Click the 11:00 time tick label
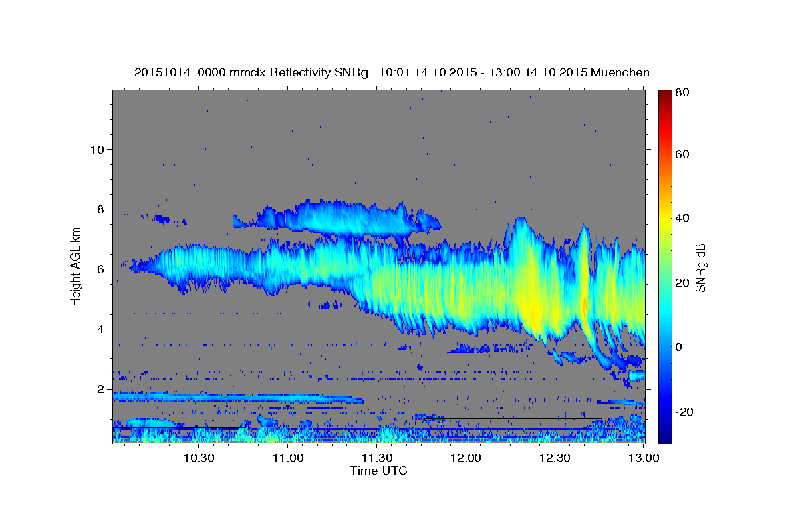798x532 pixels. [x=288, y=458]
